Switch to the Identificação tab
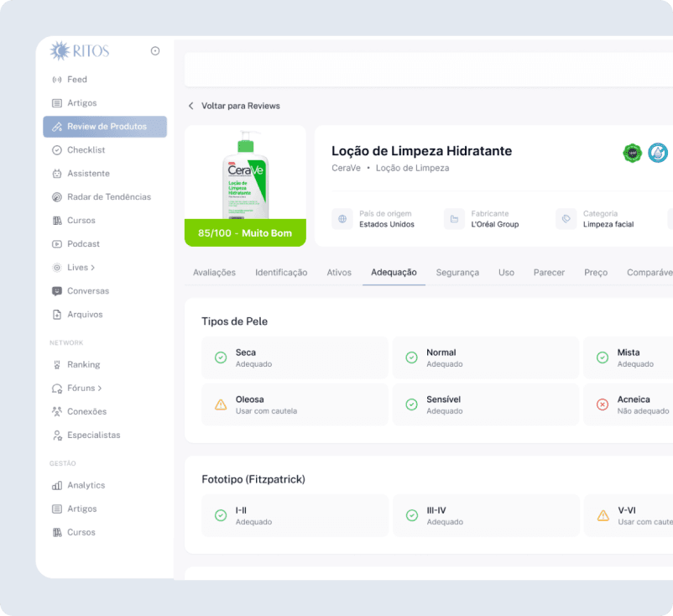 pyautogui.click(x=281, y=273)
